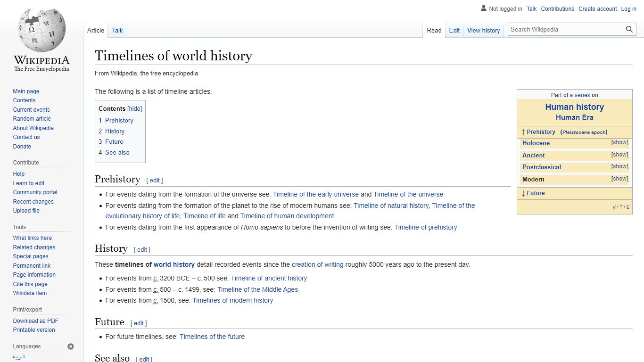Open Current events link
This screenshot has height=362, width=644.
(31, 110)
